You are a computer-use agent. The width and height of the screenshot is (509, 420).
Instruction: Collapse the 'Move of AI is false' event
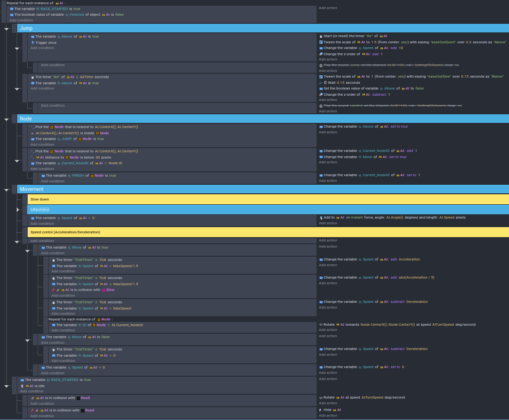28,340
